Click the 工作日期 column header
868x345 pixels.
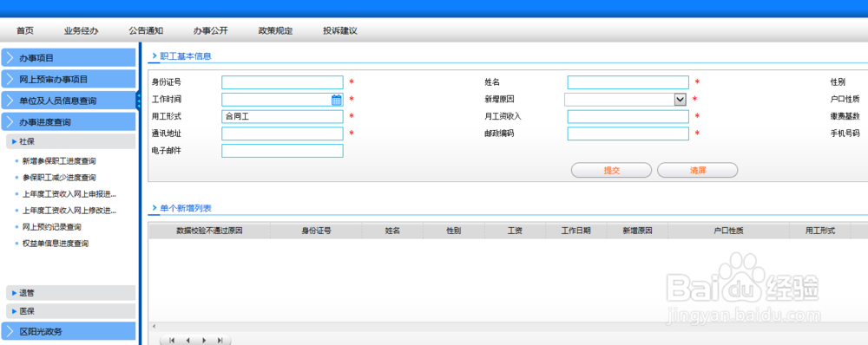576,231
